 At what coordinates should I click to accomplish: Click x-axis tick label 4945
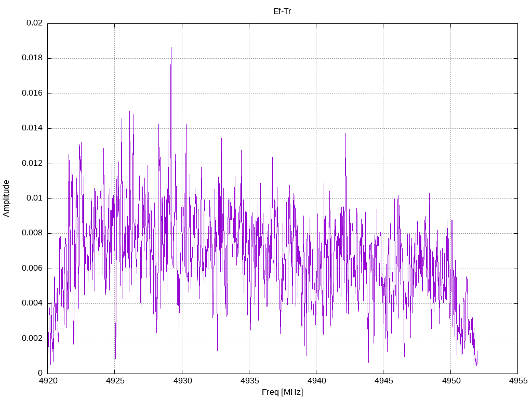(384, 381)
